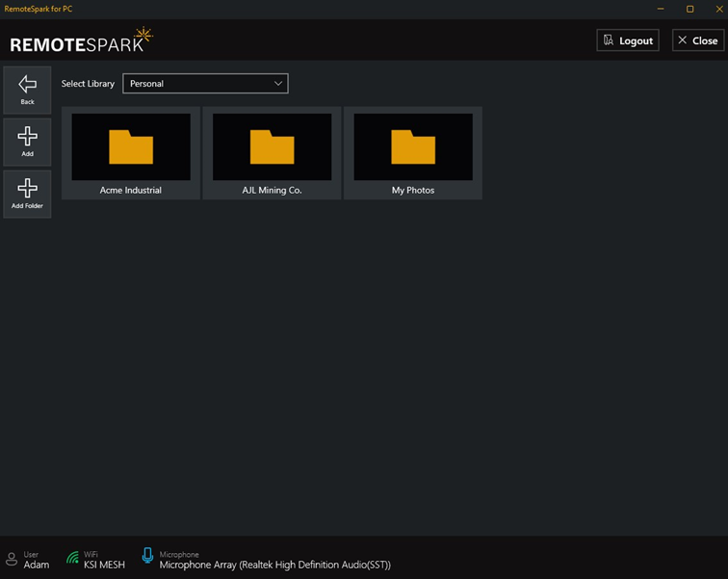The height and width of the screenshot is (579, 728).
Task: Click the RemoteSpark logo
Action: [81, 40]
